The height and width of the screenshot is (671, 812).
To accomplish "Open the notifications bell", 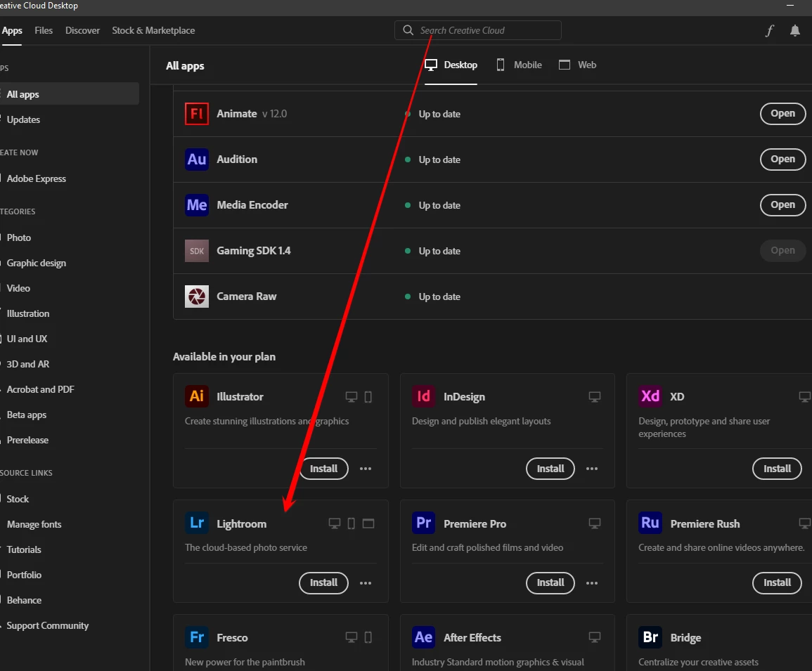I will [x=795, y=30].
